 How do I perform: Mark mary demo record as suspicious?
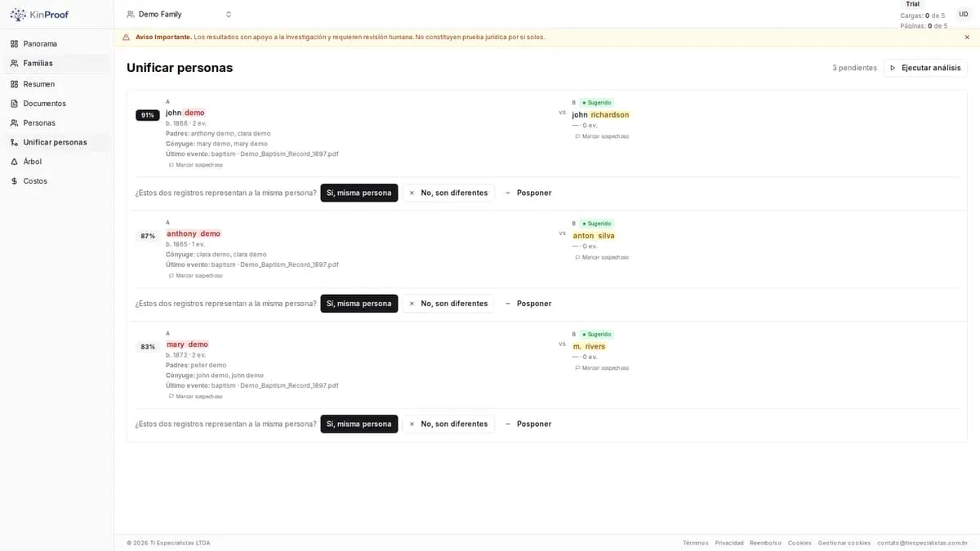coord(195,397)
